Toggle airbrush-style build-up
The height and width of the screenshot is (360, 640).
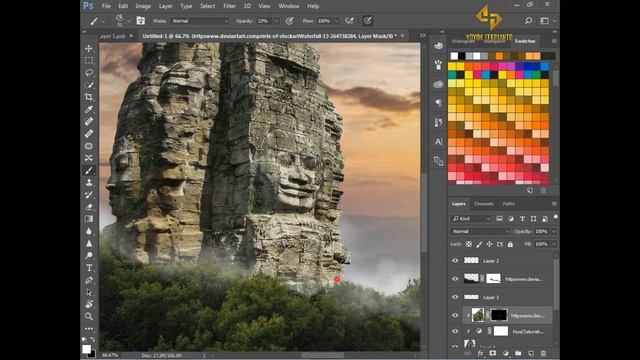(349, 20)
